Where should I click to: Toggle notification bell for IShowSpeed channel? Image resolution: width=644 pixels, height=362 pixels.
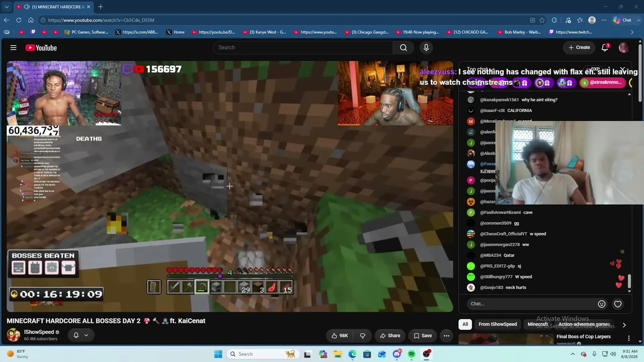click(x=76, y=335)
